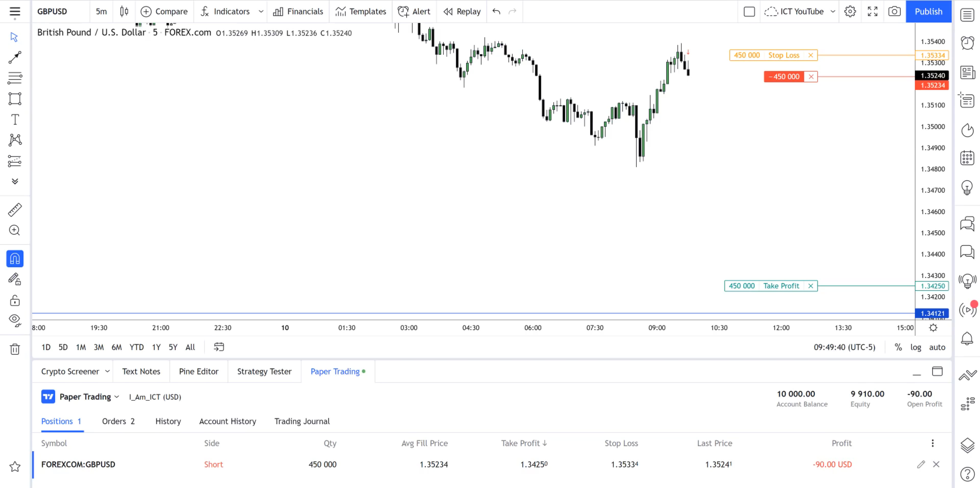Select the YTD date range
980x488 pixels.
(x=137, y=347)
